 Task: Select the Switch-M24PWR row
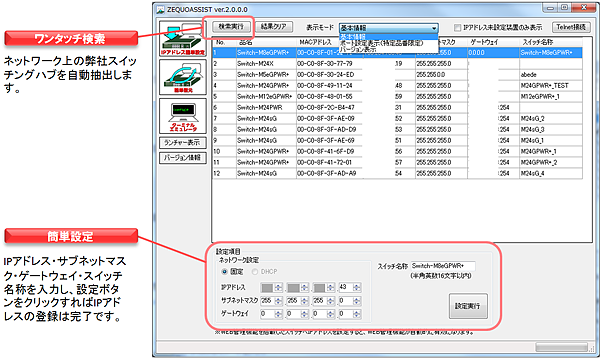[x=398, y=108]
